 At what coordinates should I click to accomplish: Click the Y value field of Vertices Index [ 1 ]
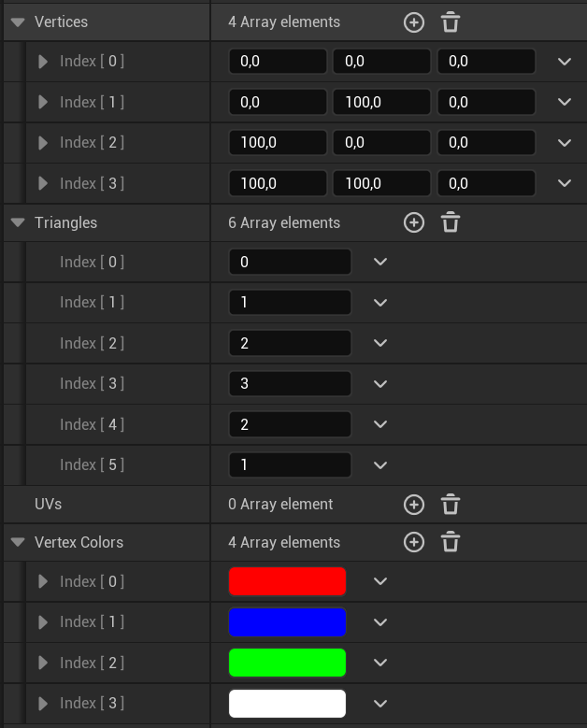tap(381, 103)
